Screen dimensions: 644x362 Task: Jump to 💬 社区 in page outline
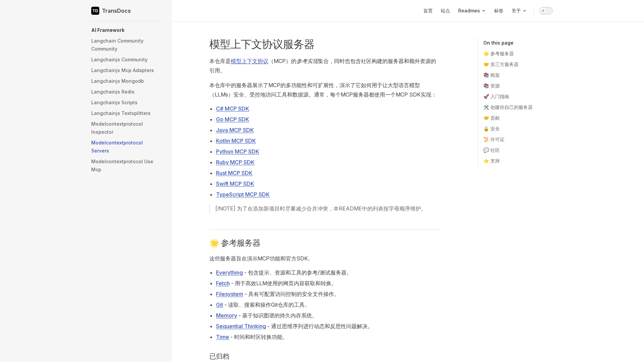tap(491, 150)
